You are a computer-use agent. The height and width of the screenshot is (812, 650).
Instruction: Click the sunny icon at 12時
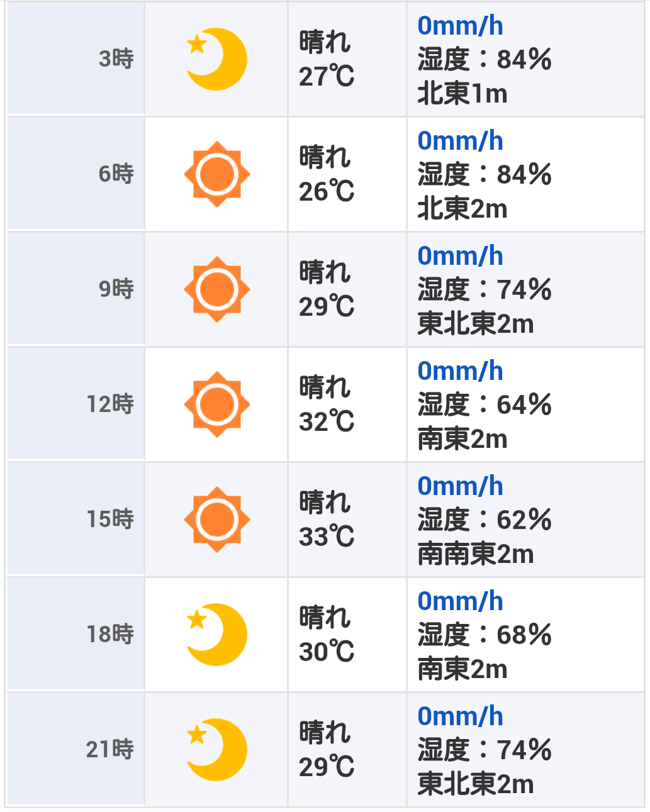(x=217, y=404)
